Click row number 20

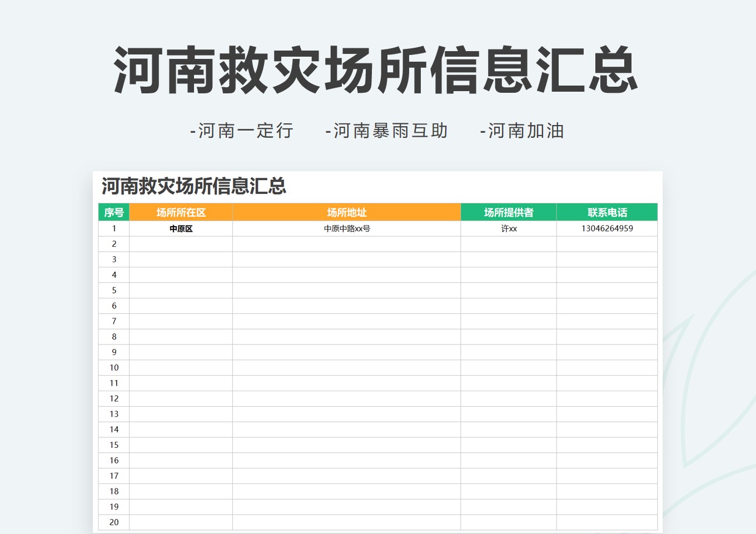coord(113,522)
